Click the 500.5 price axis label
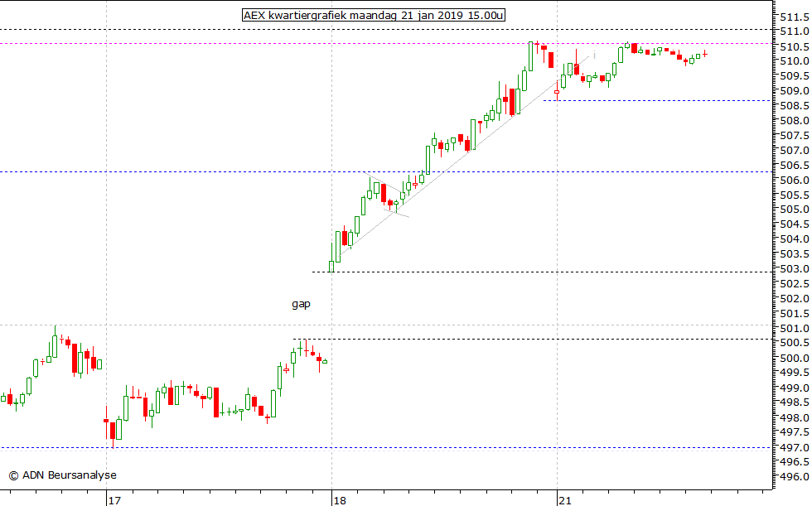Screen dimensions: 812x506 795,343
